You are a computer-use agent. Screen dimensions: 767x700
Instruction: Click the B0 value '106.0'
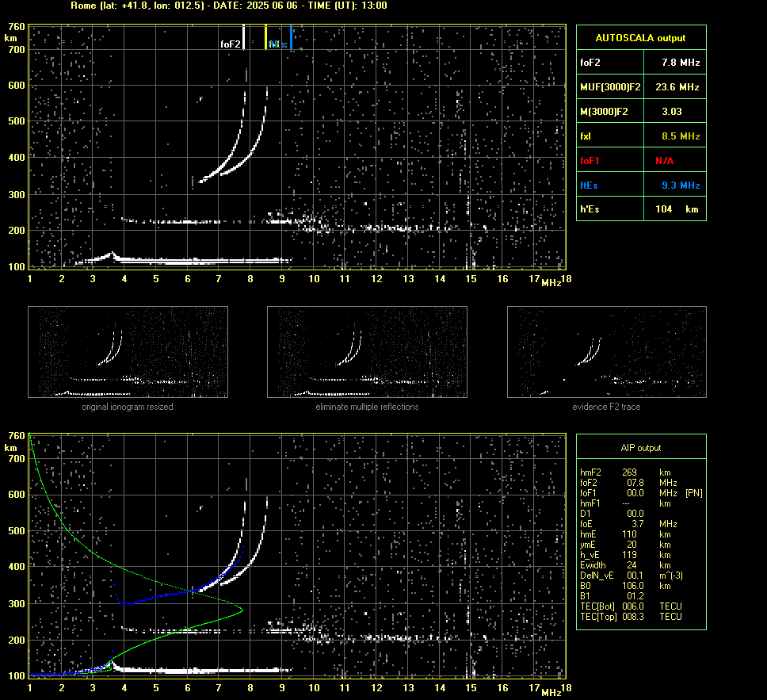(x=633, y=586)
